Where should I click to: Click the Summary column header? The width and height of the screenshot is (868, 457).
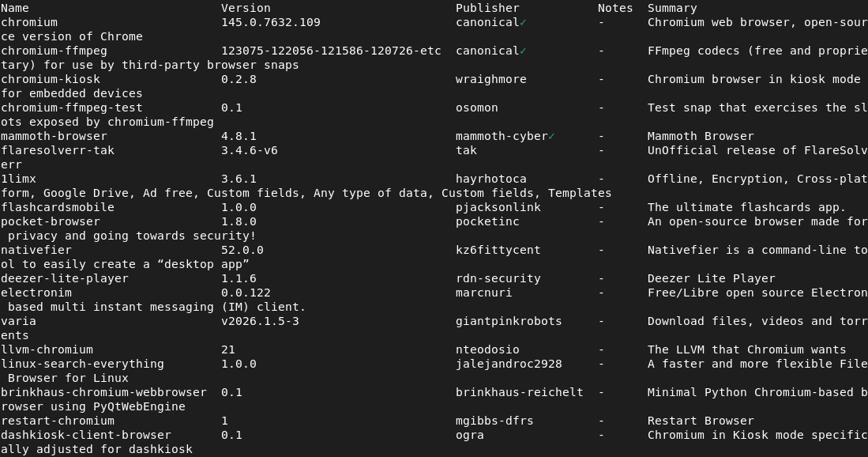tap(672, 8)
